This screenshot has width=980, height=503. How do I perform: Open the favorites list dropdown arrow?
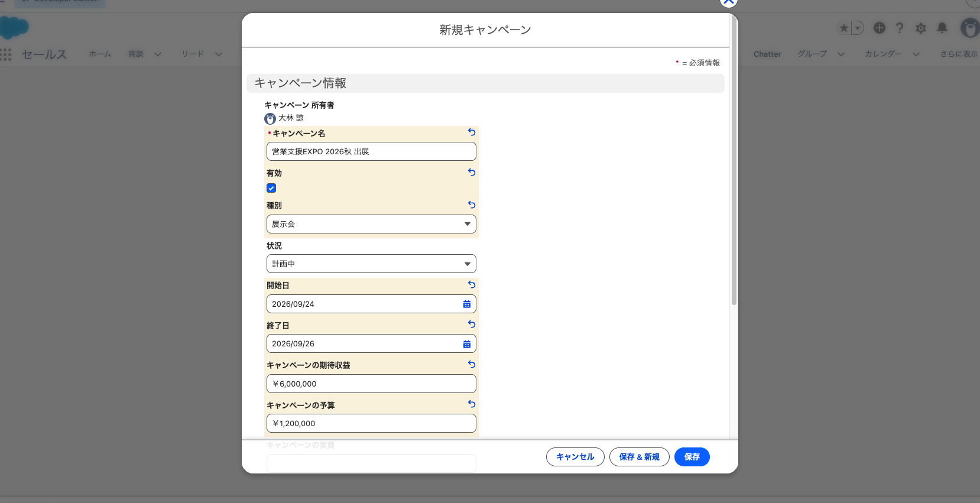pos(858,28)
